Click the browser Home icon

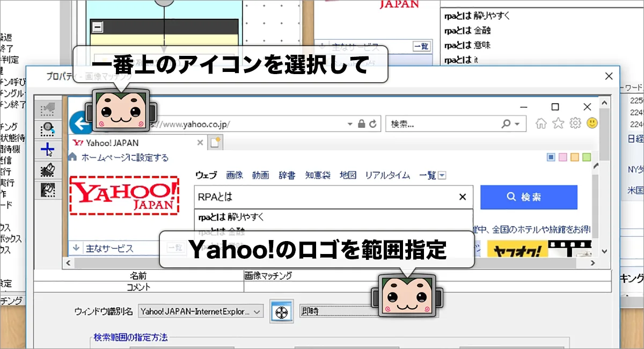coord(541,123)
